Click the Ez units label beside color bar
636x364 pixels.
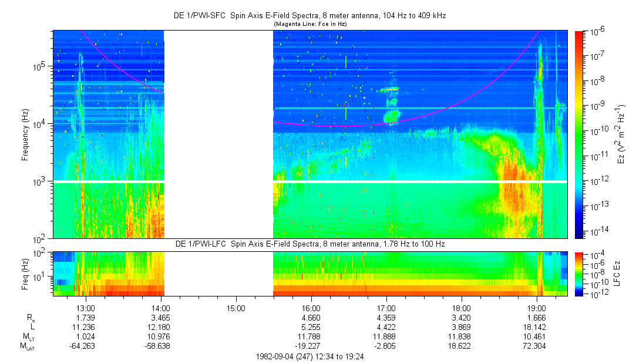[620, 134]
